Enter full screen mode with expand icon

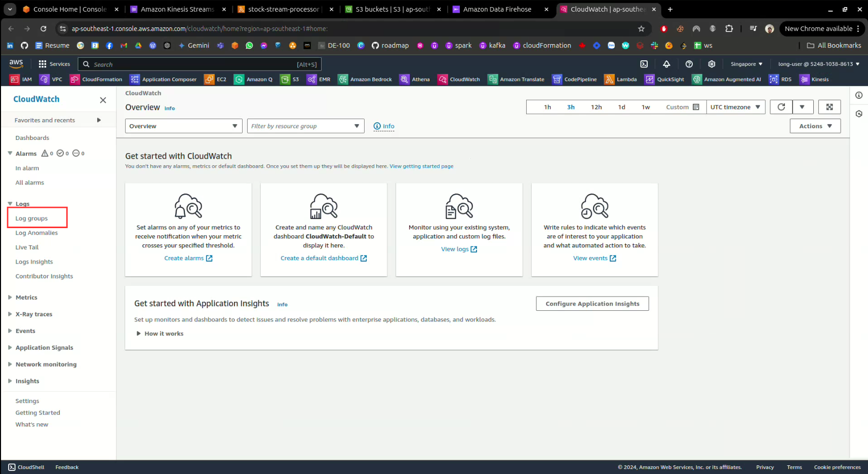click(829, 107)
